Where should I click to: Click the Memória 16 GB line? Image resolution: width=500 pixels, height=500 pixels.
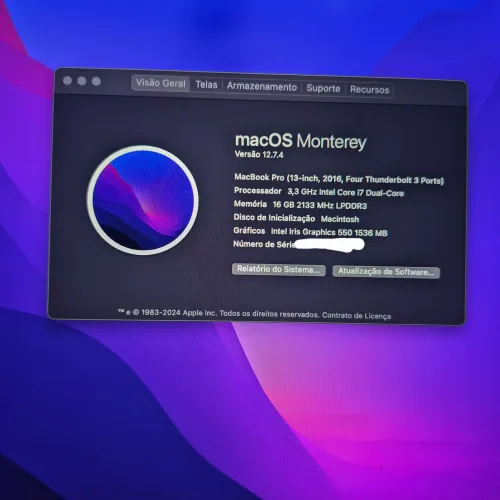[300, 205]
